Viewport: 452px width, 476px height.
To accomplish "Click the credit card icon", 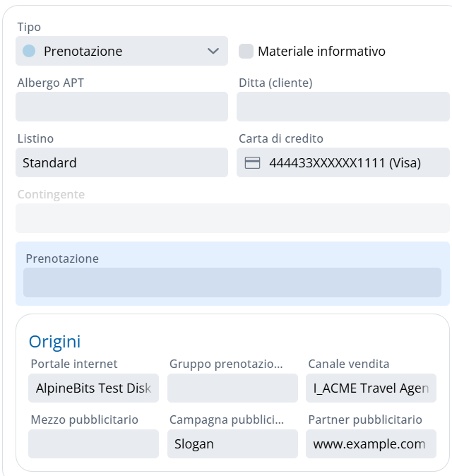I will (252, 163).
